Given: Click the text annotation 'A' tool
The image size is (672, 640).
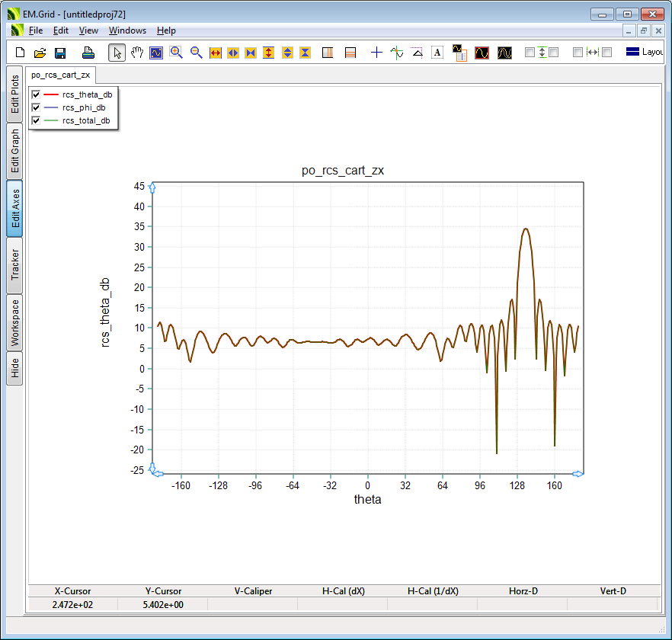Looking at the screenshot, I should [x=437, y=53].
